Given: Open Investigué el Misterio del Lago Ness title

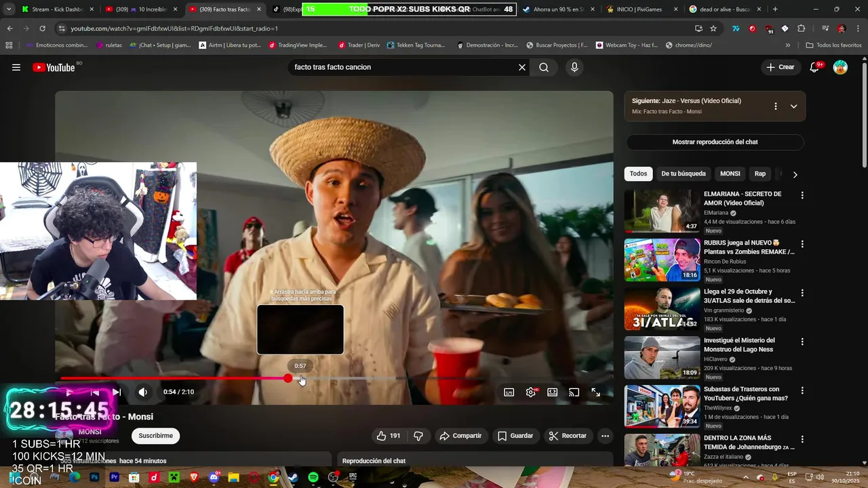Looking at the screenshot, I should 741,345.
